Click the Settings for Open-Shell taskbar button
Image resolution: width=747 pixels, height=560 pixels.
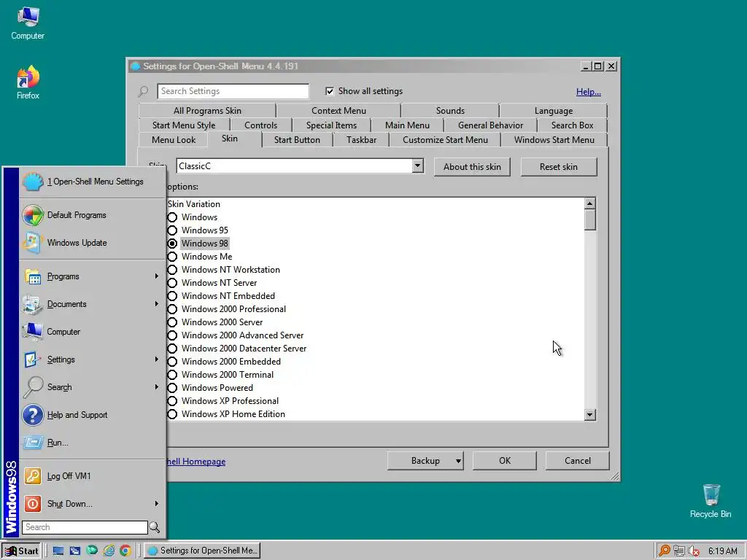(202, 551)
